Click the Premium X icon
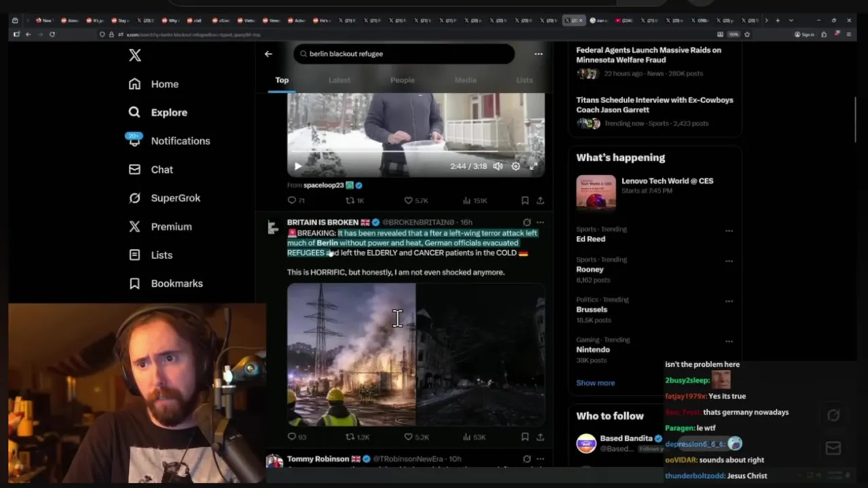 pos(134,226)
